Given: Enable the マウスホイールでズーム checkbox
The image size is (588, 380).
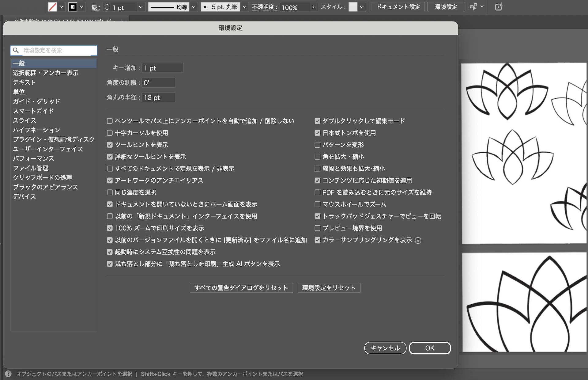Looking at the screenshot, I should pos(317,204).
